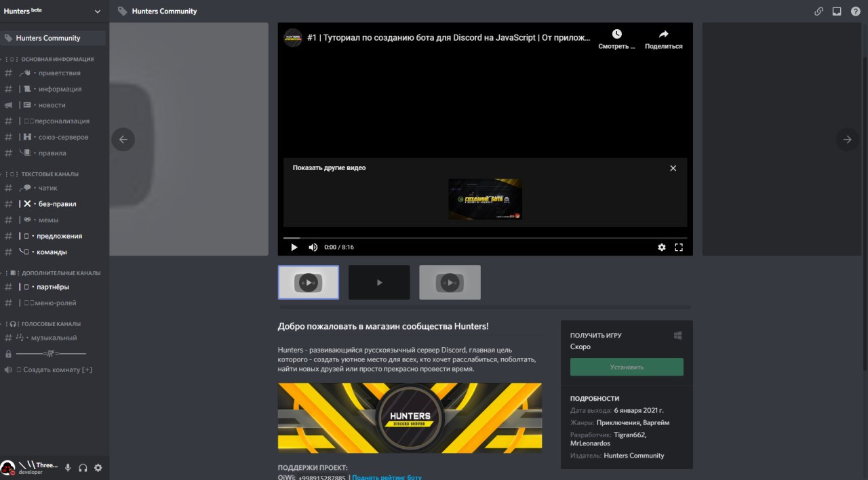Open the suggested Создание бота video thumbnail
The height and width of the screenshot is (480, 868).
click(485, 199)
